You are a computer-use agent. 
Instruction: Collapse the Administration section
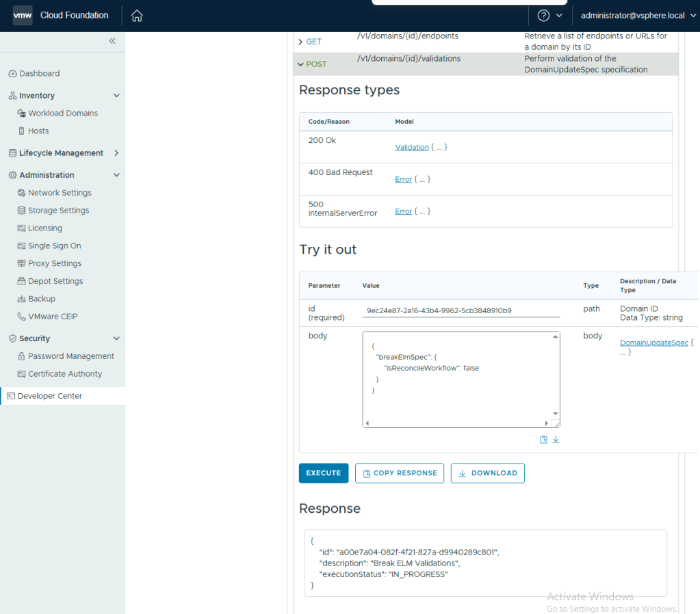click(x=116, y=175)
